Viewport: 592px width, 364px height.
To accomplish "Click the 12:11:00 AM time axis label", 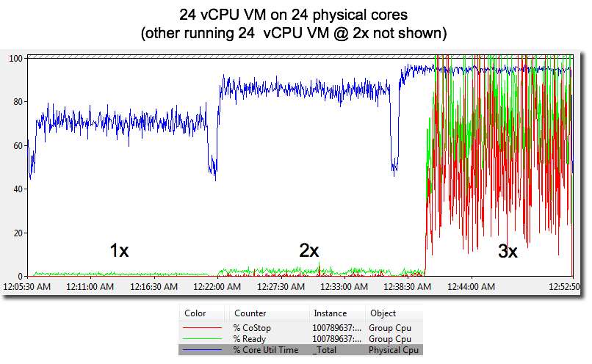I will coord(90,287).
